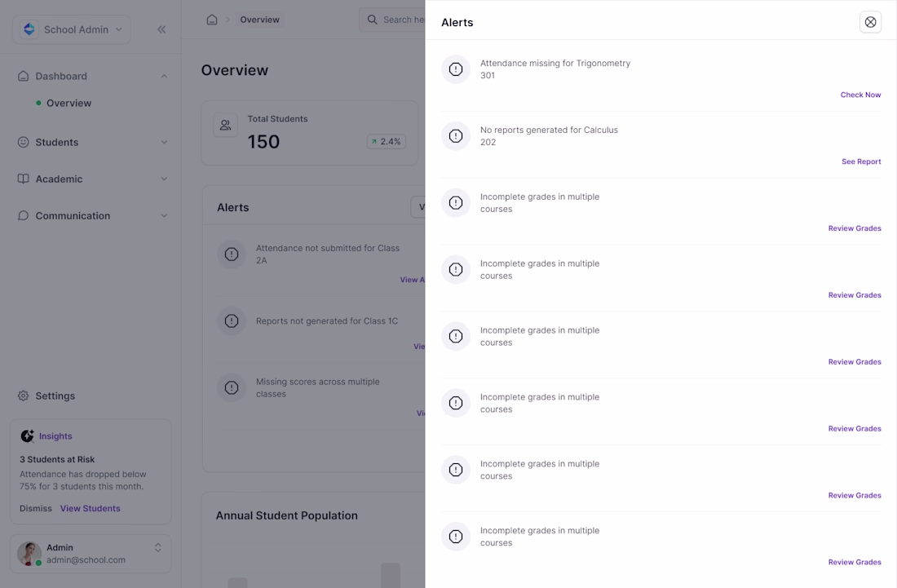897x588 pixels.
Task: Click the home breadcrumb icon
Action: pyautogui.click(x=212, y=20)
